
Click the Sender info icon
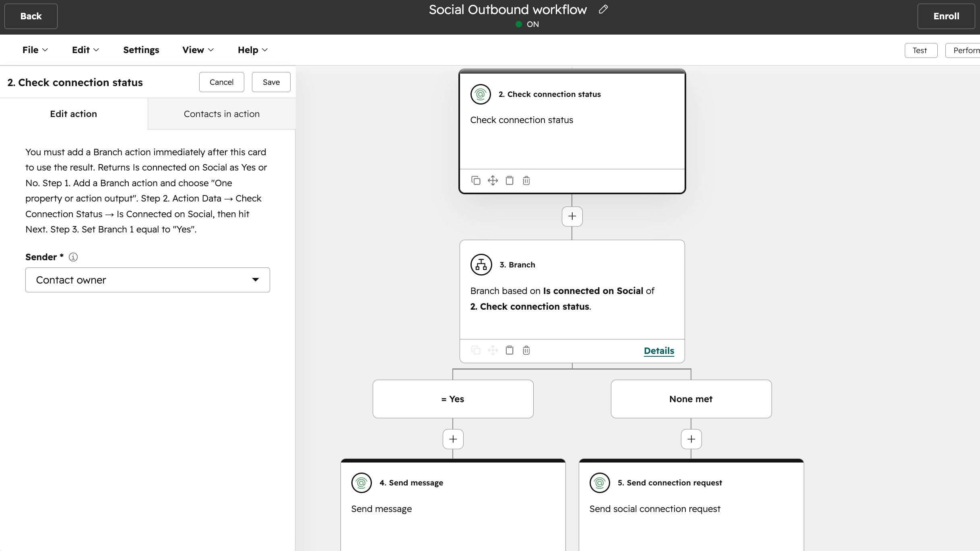(x=73, y=257)
